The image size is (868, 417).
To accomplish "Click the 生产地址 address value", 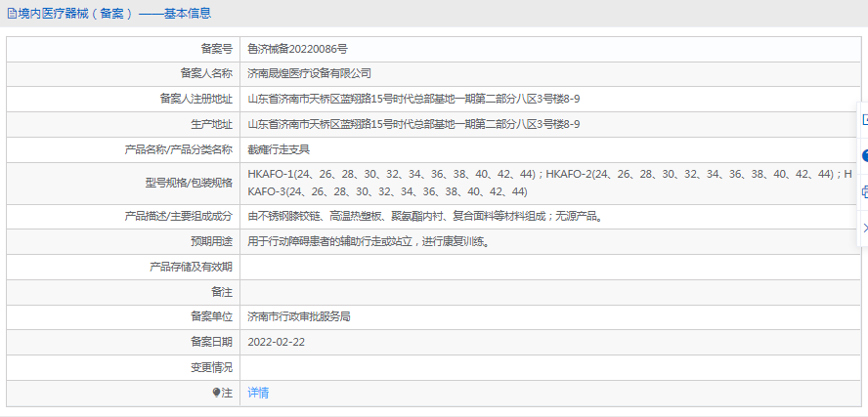I will point(413,124).
